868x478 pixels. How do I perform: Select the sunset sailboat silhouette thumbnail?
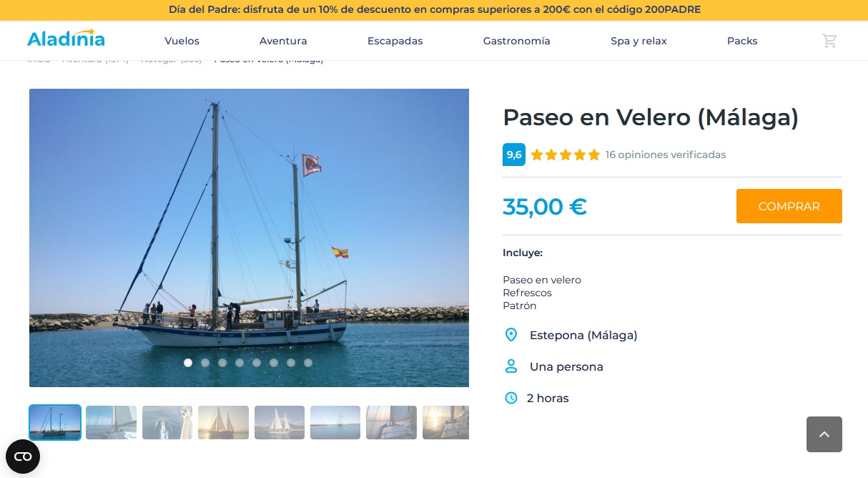[223, 422]
